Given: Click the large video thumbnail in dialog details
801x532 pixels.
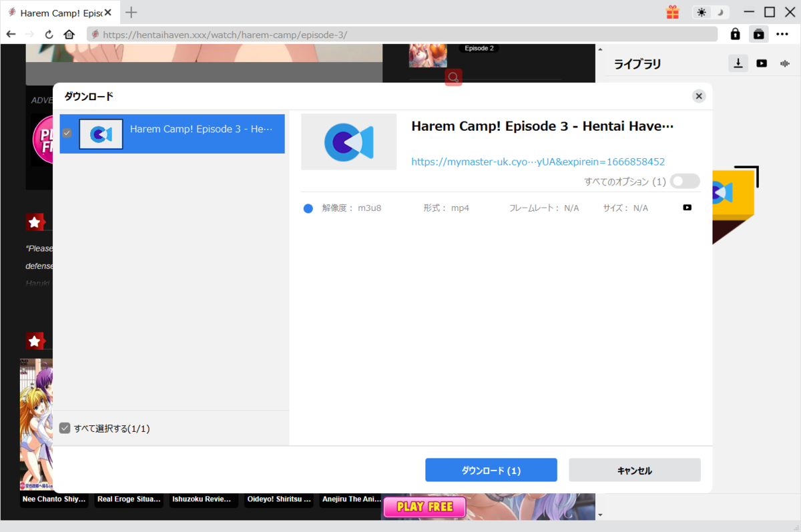Looking at the screenshot, I should pyautogui.click(x=348, y=142).
